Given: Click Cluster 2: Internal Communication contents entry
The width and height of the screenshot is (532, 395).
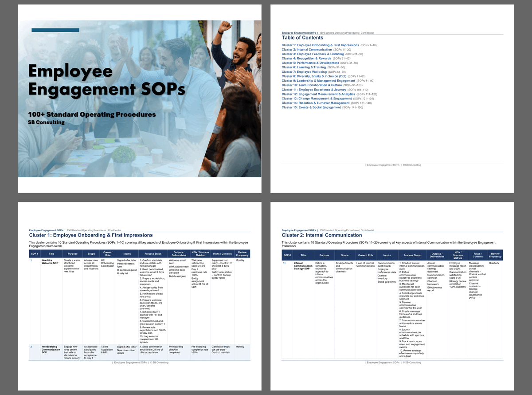Looking at the screenshot, I should [307, 50].
